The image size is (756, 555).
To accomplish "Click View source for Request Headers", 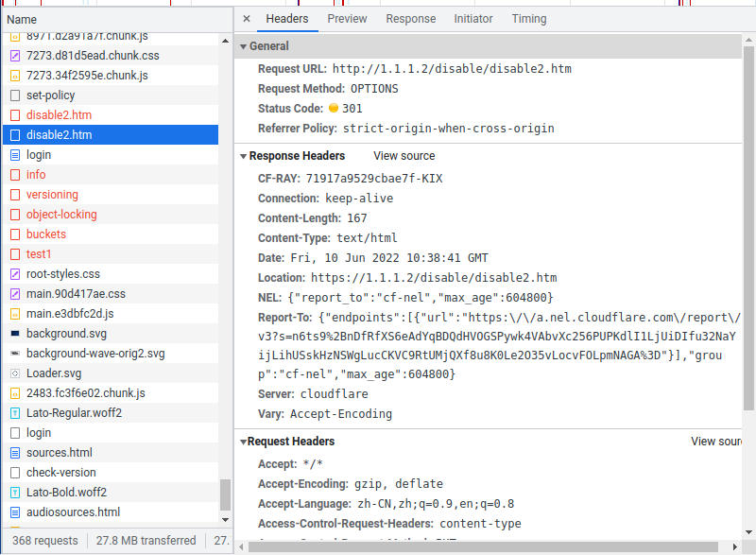I will 716,442.
